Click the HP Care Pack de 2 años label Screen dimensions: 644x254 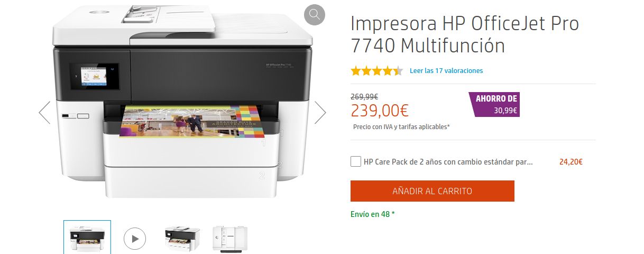click(x=448, y=162)
